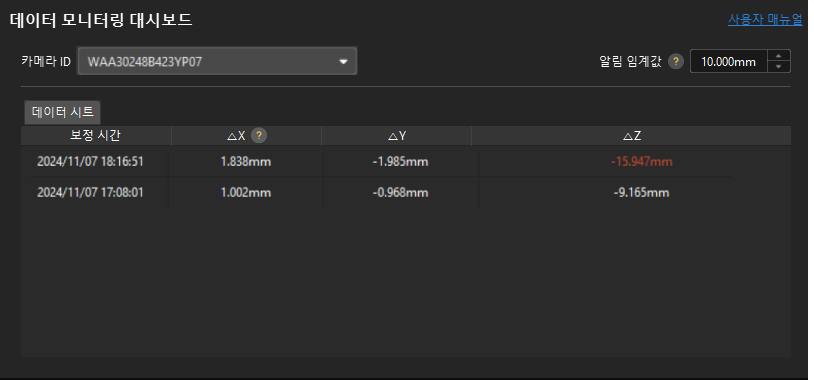814x380 pixels.
Task: Click the red -15.947mm value
Action: tap(642, 161)
